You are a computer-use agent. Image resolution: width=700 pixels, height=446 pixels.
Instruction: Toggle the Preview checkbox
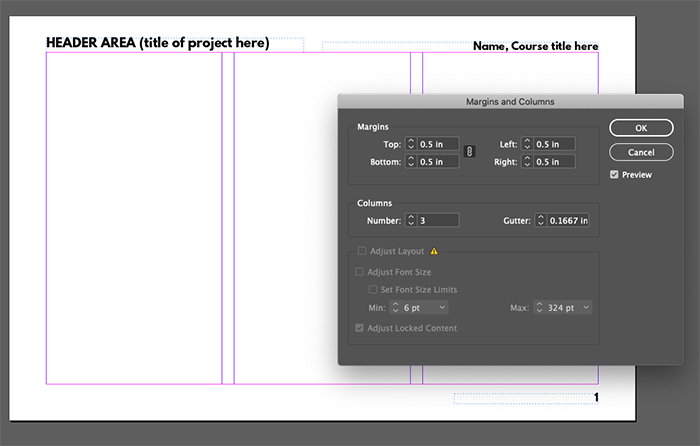click(x=614, y=175)
